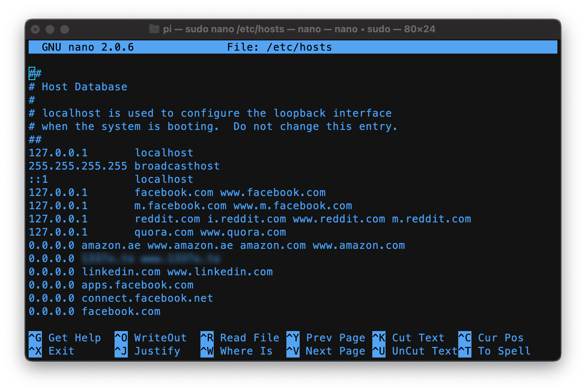
Task: Click 'quora.com' at start of entry
Action: (x=164, y=232)
